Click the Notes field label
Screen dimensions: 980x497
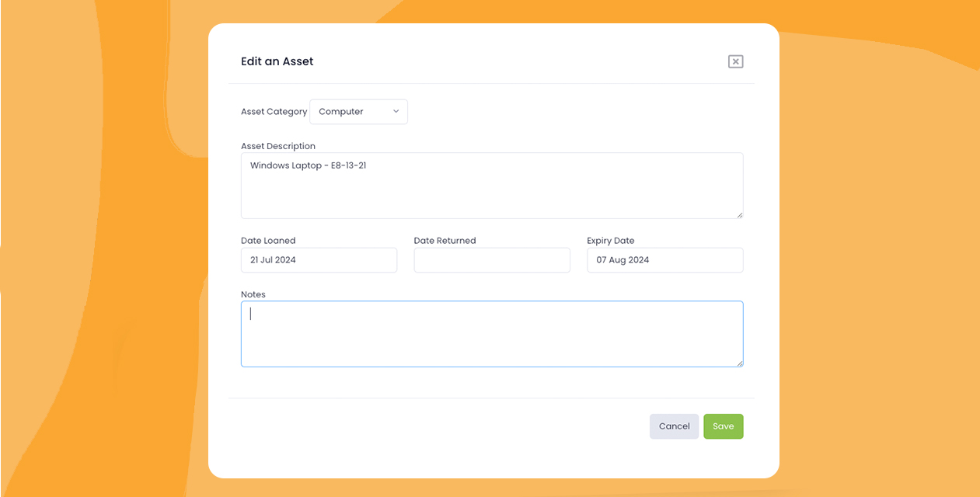(253, 294)
